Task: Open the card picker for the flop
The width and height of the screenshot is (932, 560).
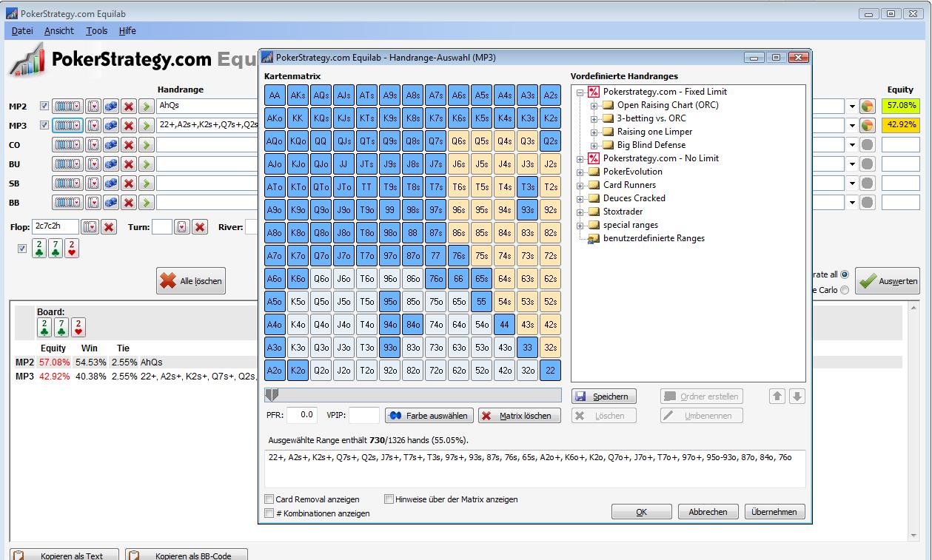Action: 90,227
